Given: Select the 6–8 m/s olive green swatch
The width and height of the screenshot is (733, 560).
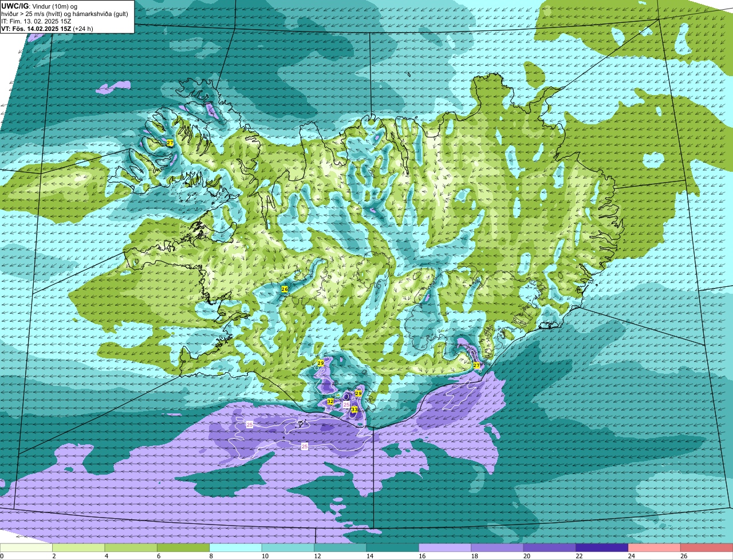Looking at the screenshot, I should click(183, 548).
